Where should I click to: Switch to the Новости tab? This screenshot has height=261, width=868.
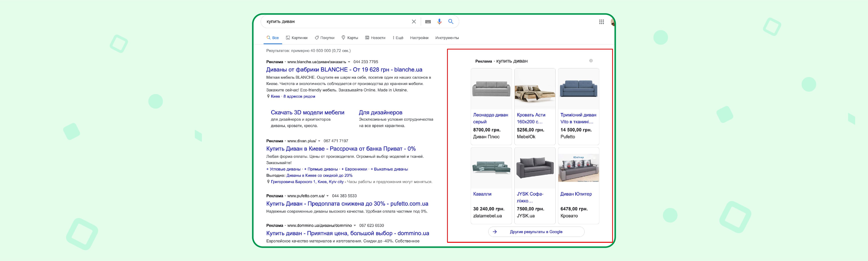(x=375, y=38)
